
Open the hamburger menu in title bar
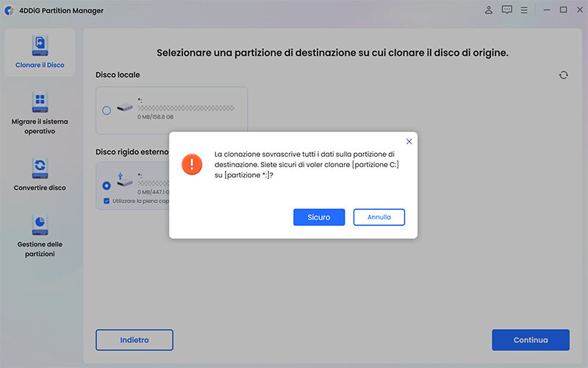point(524,10)
